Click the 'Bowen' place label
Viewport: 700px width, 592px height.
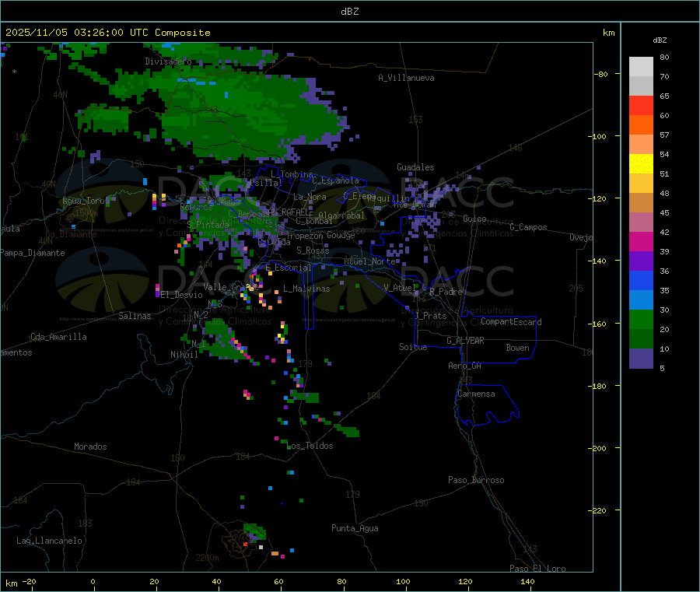click(517, 348)
